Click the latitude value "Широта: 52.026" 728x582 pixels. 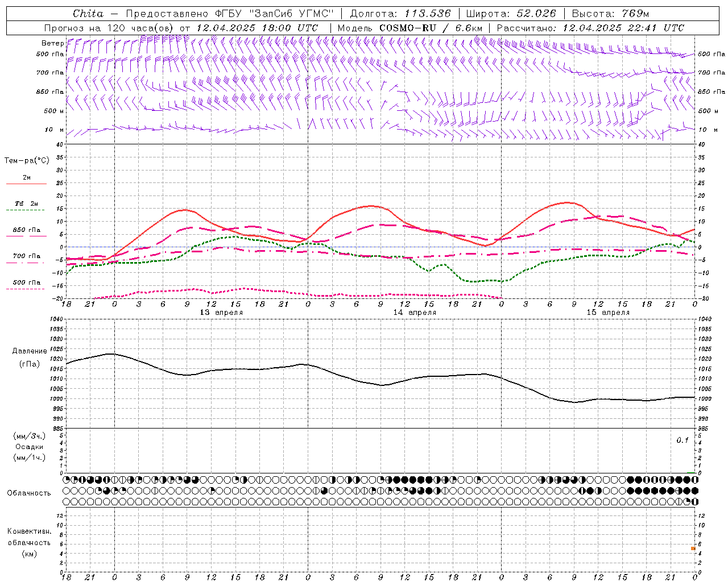[x=511, y=14]
